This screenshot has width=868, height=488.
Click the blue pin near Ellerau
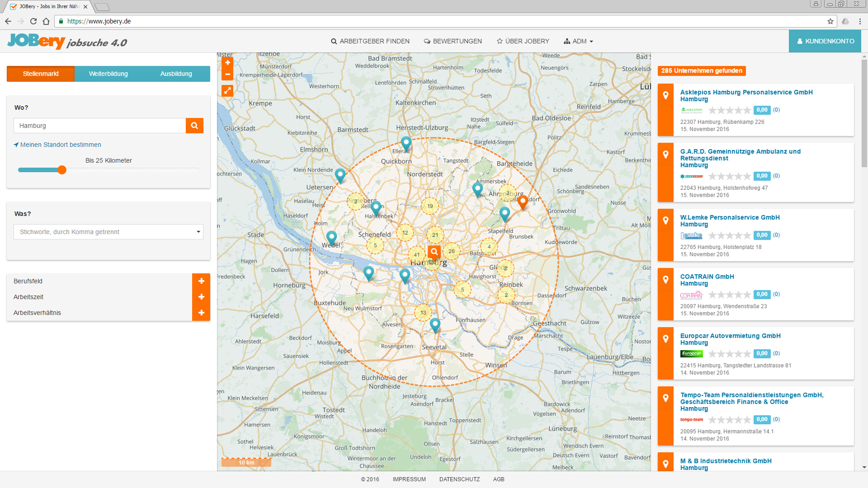[406, 143]
